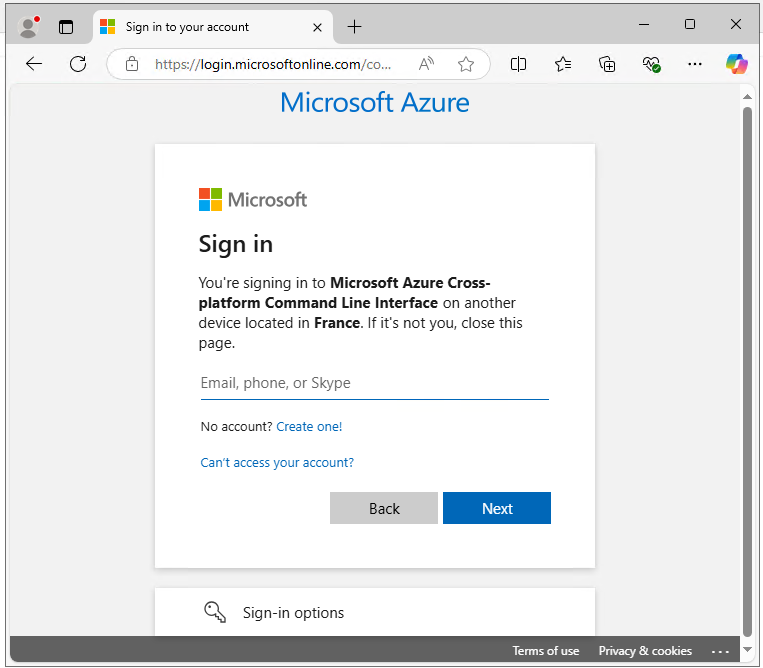Open the tab actions menu icon
The image size is (763, 668).
click(66, 27)
